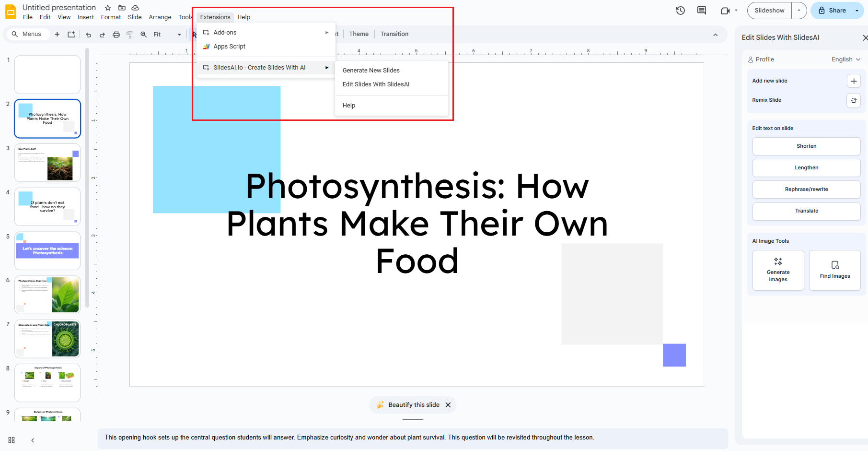Open the Arrange menu

point(160,17)
